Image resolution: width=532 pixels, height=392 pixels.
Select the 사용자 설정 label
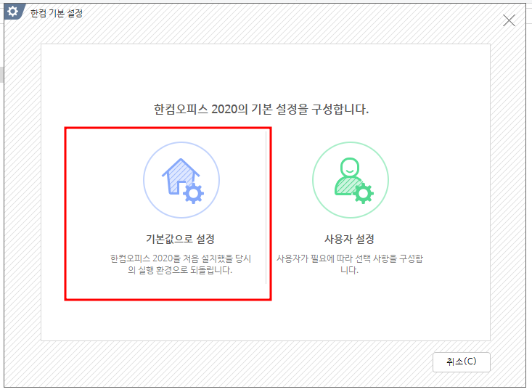[x=349, y=239]
